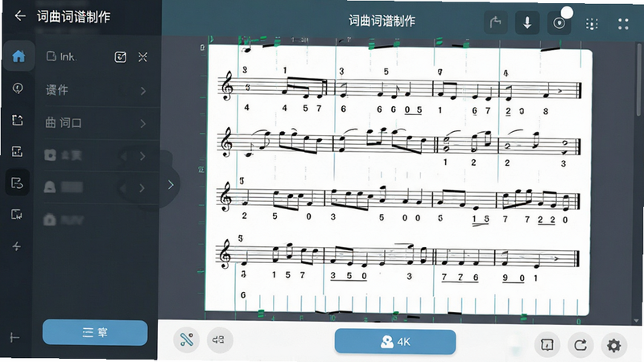This screenshot has width=644, height=362.
Task: Expand the blurred camera-icon row chevron
Action: 142,156
